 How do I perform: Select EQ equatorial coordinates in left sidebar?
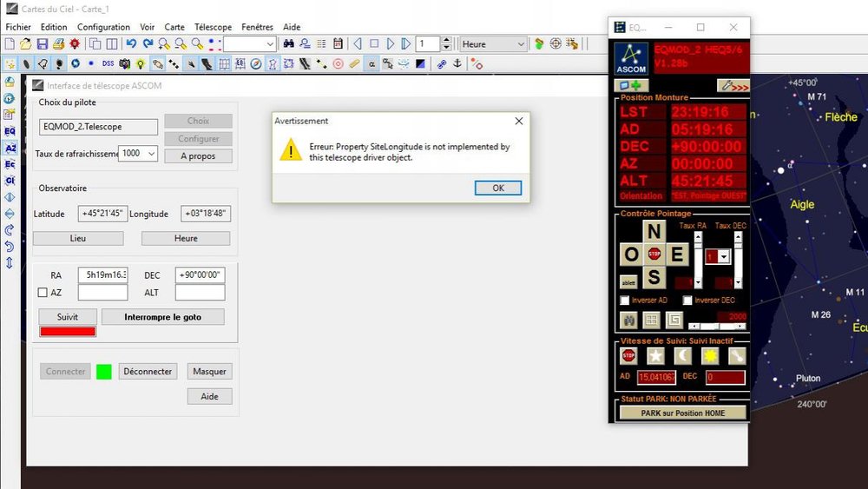(10, 131)
